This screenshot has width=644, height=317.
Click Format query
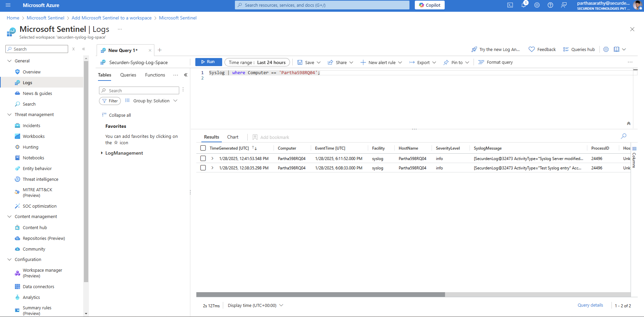click(x=496, y=62)
